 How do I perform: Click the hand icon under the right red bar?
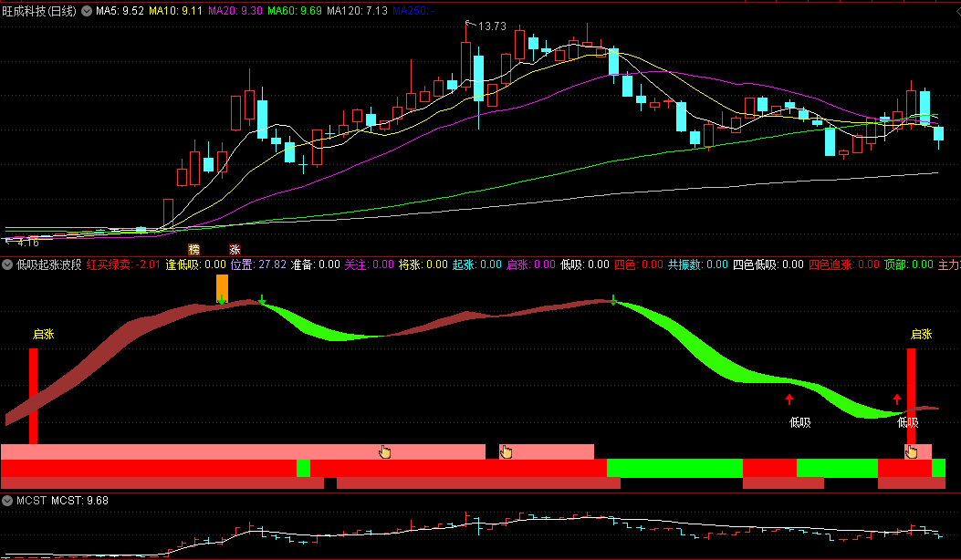click(912, 452)
